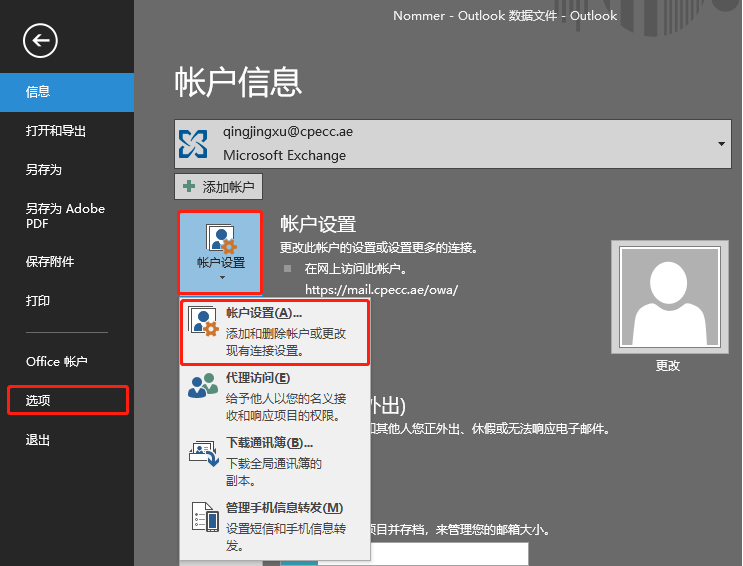Open 选项 in the sidebar
Image resolution: width=743 pixels, height=566 pixels.
tap(67, 401)
